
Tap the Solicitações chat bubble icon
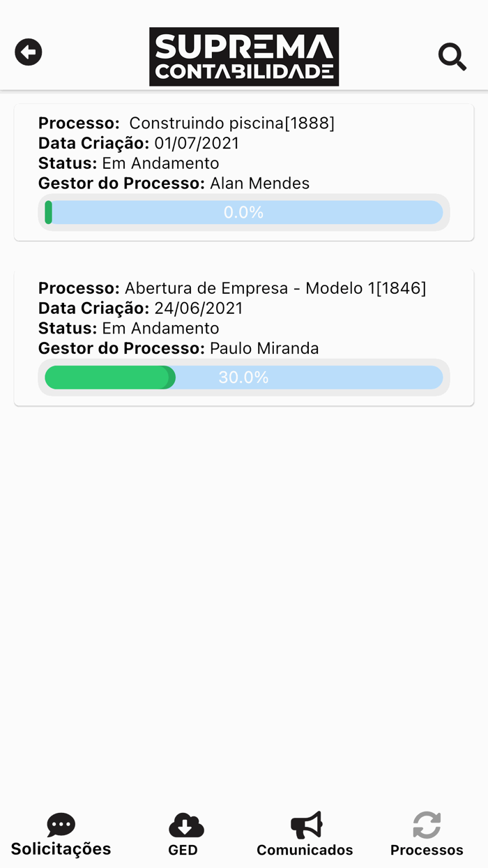(x=61, y=824)
